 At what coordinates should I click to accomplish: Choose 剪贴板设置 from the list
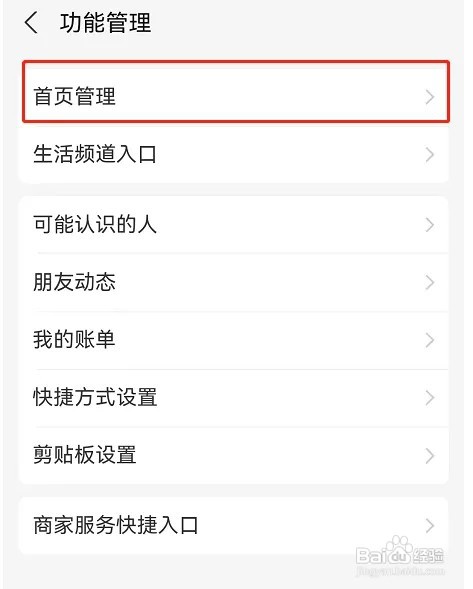[x=233, y=455]
